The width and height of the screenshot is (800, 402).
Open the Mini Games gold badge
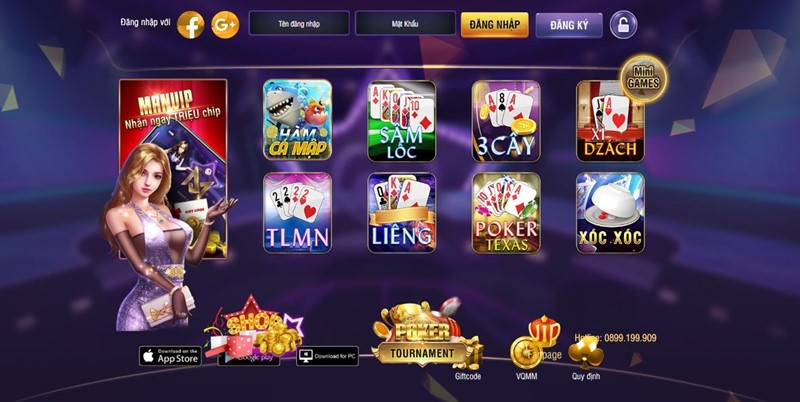(643, 79)
